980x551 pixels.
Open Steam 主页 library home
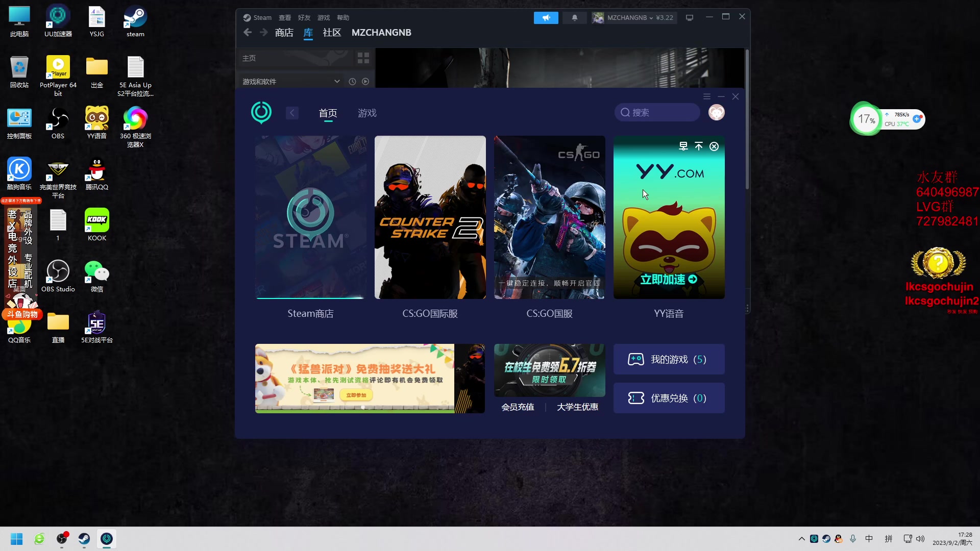pos(249,58)
